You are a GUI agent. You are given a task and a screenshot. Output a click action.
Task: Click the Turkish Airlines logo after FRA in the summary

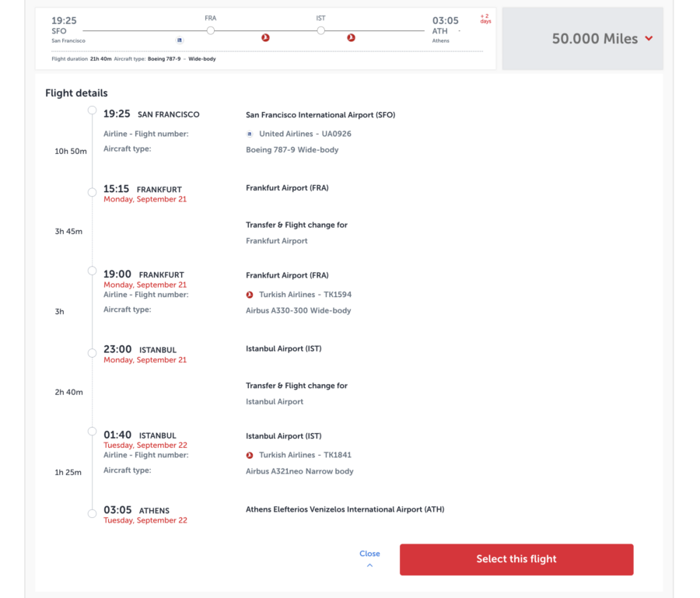[x=266, y=37]
